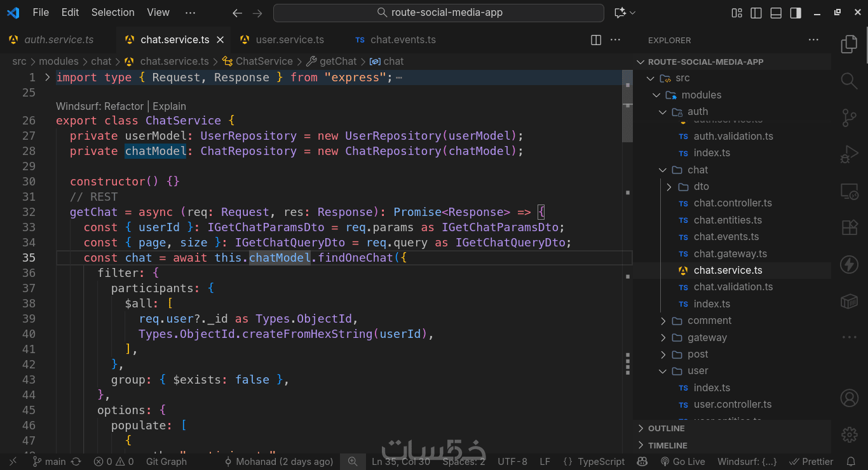Open editor More Actions menu
868x470 pixels.
(x=615, y=40)
